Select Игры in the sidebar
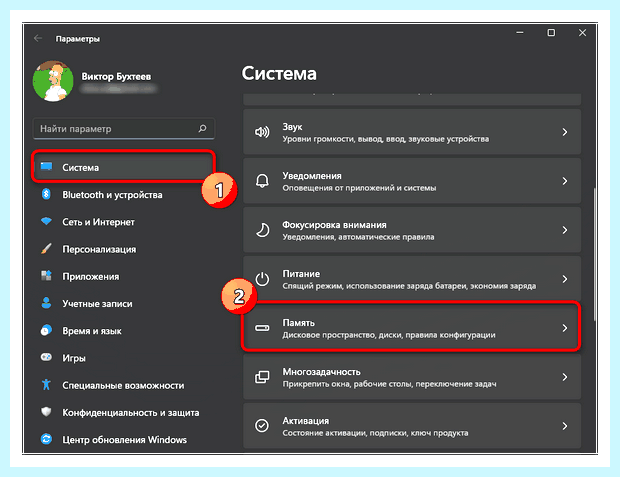620x477 pixels. pyautogui.click(x=74, y=358)
